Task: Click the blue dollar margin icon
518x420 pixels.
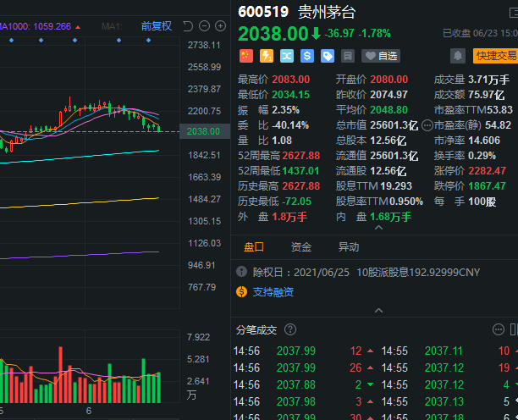Action: (x=307, y=56)
